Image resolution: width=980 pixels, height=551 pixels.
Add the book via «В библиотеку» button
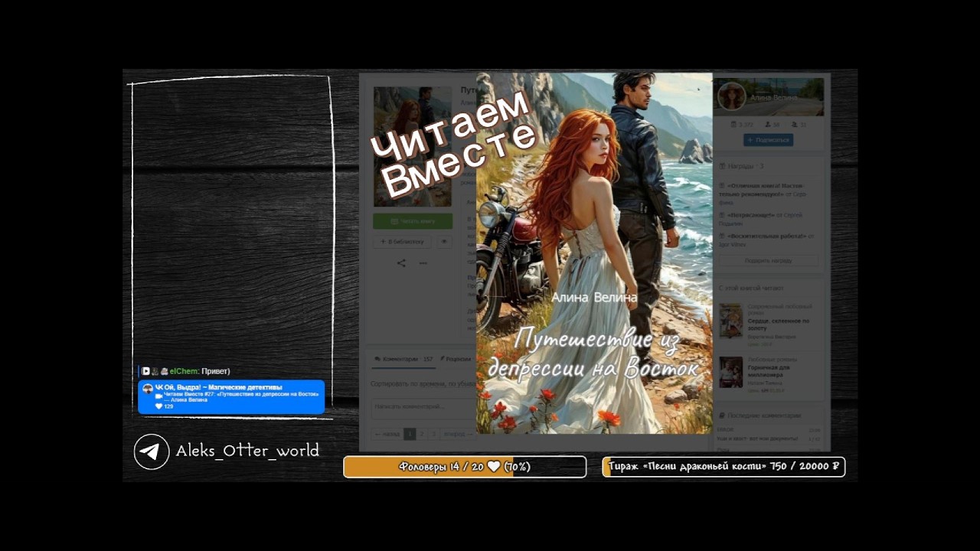402,242
